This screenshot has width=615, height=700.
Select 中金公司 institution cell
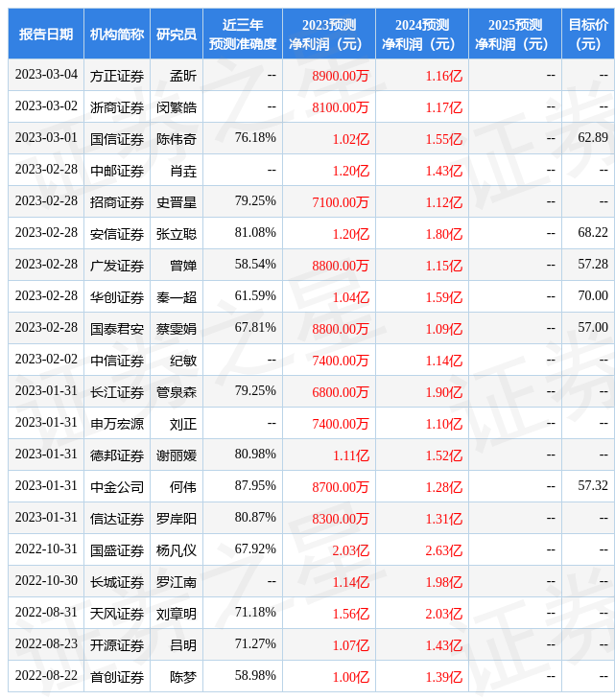[x=117, y=487]
